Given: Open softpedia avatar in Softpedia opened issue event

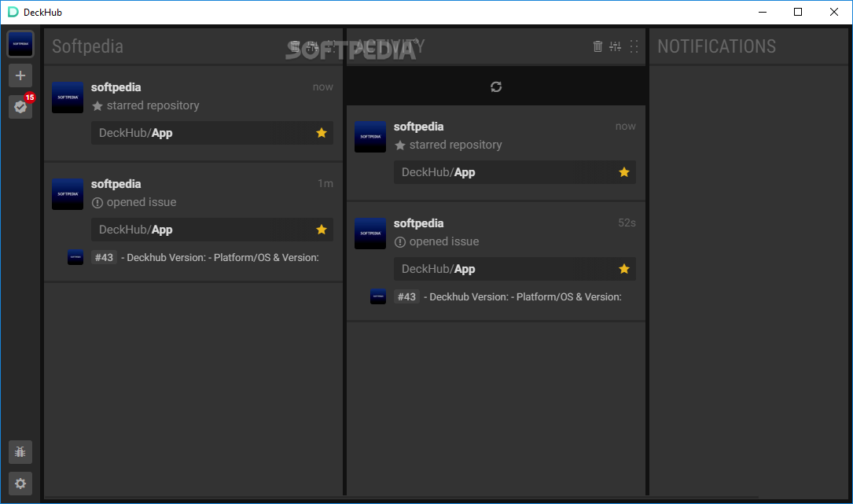Looking at the screenshot, I should pos(68,194).
